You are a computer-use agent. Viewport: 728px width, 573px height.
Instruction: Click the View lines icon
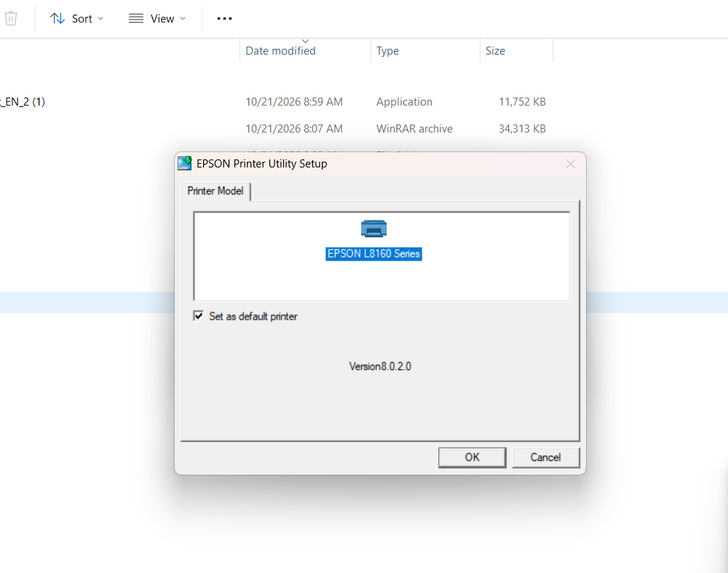coord(135,19)
